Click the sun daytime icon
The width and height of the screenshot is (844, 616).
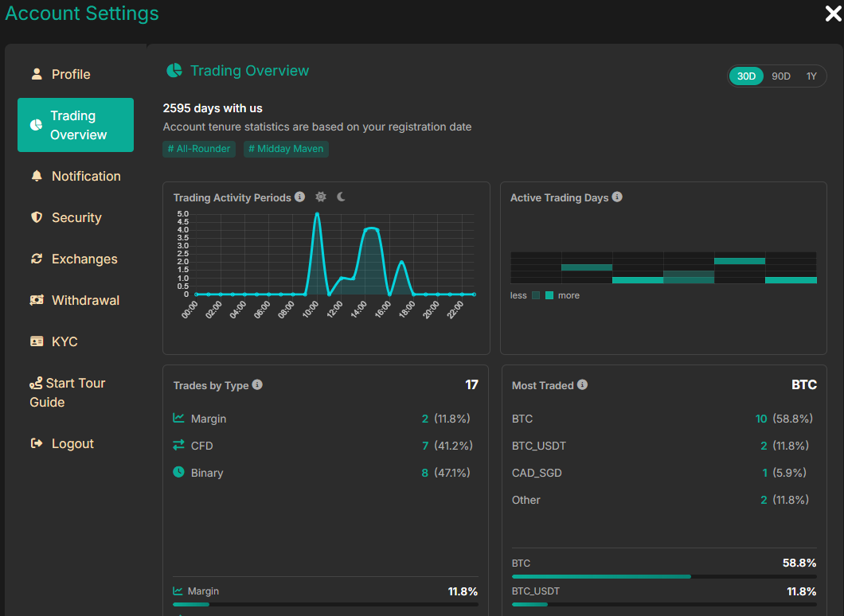321,197
